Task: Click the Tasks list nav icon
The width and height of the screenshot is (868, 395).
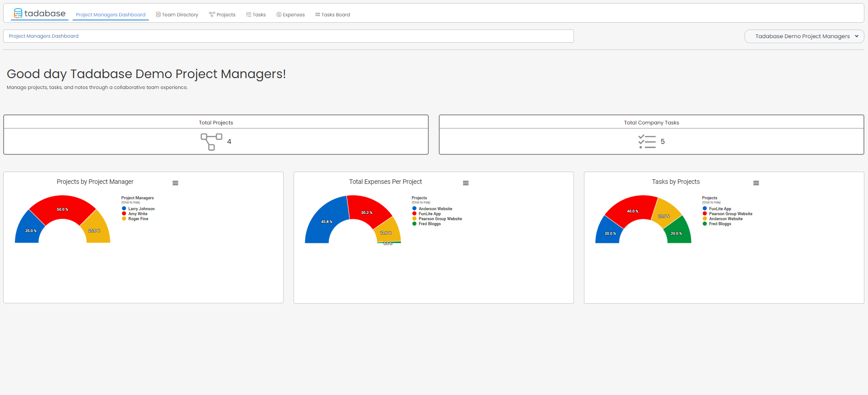Action: (249, 15)
